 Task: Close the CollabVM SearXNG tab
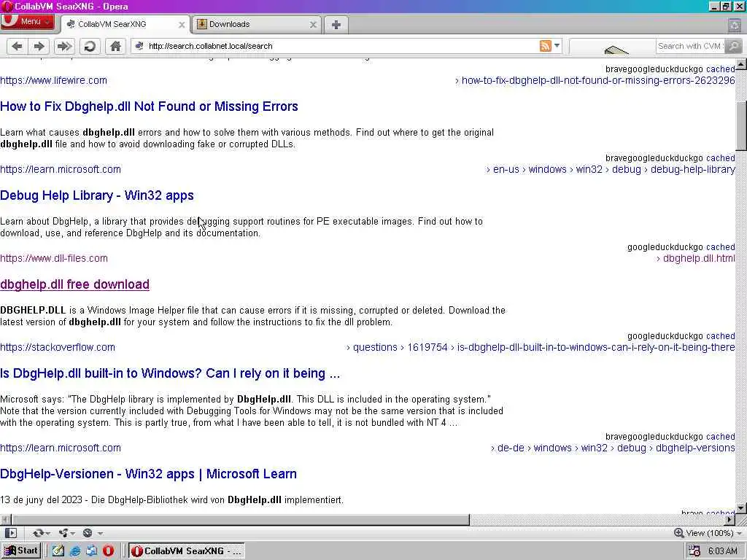pos(182,25)
